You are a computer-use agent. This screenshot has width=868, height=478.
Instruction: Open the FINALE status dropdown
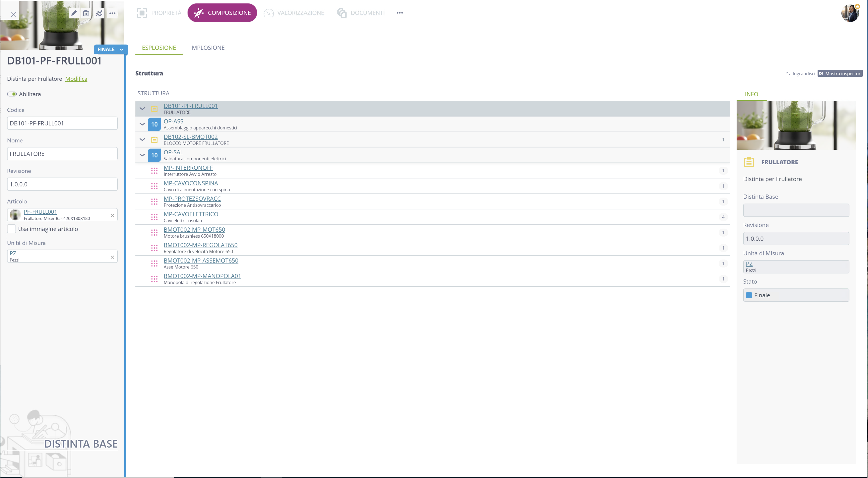[x=111, y=49]
